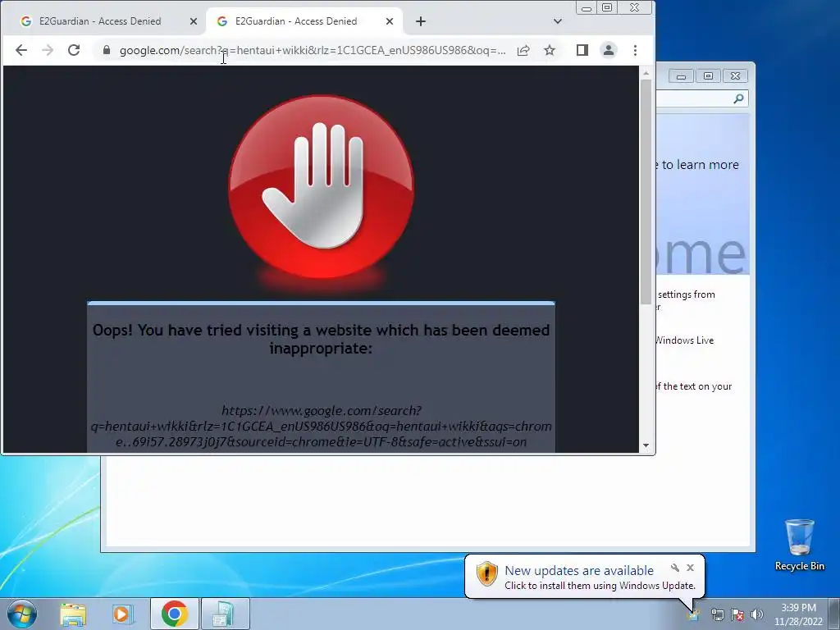Click the speaker volume tray icon
Image resolution: width=840 pixels, height=630 pixels.
coord(757,614)
